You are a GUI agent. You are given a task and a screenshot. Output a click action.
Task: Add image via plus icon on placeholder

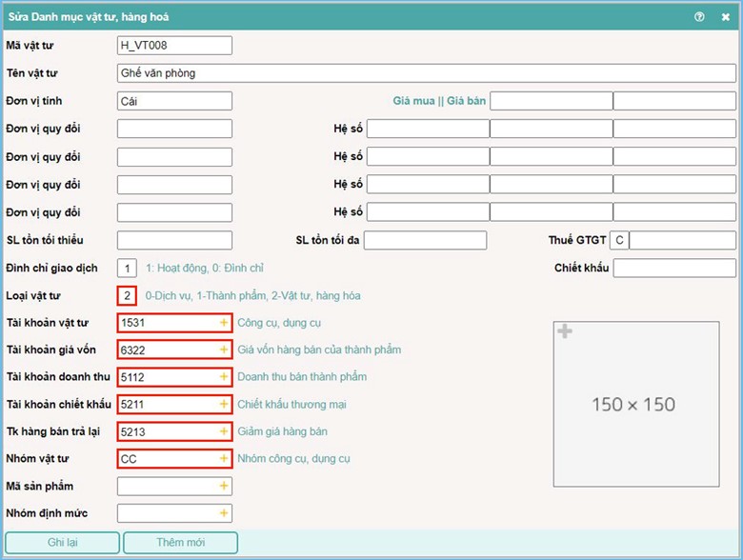point(565,331)
